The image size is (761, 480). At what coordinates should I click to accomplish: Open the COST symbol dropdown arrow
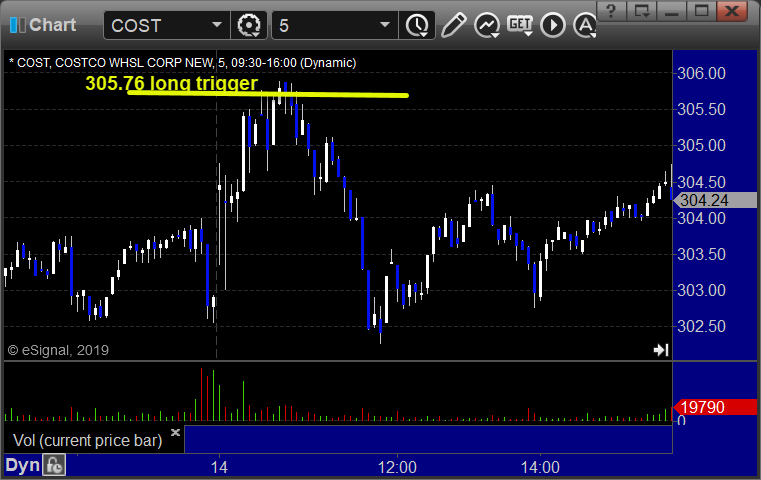[x=216, y=25]
